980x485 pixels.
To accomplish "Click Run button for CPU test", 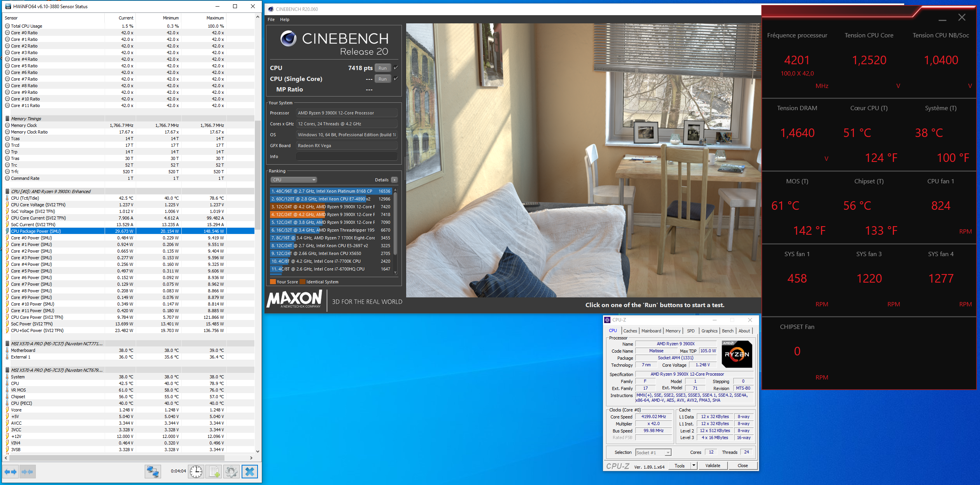I will coord(382,68).
